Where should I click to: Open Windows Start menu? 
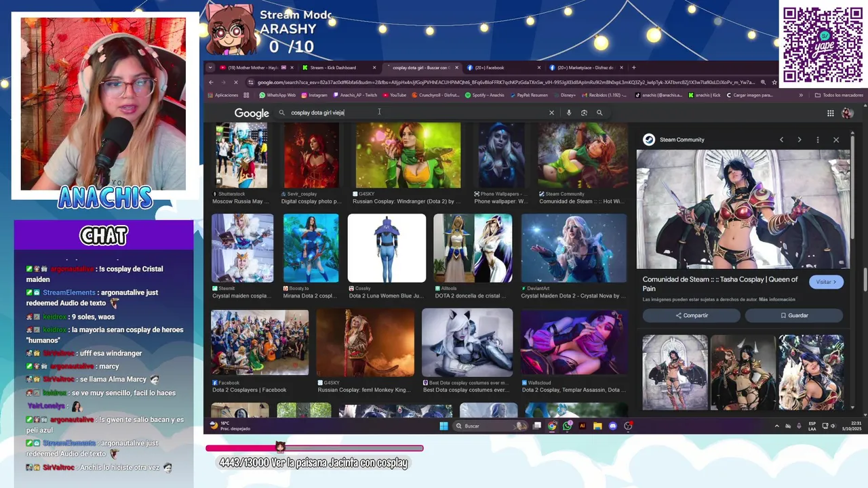(443, 426)
